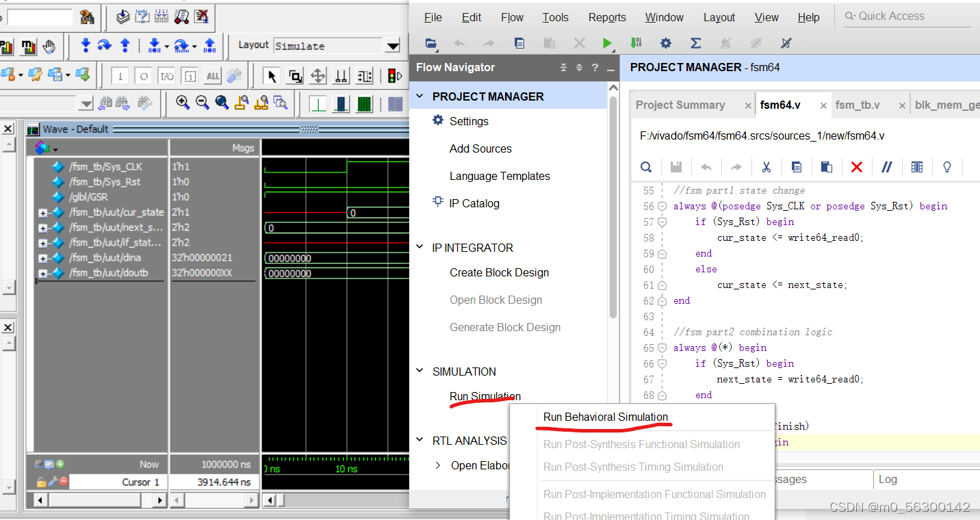The height and width of the screenshot is (520, 980).
Task: Click the Cut scissors icon in editor toolbar
Action: click(x=766, y=167)
